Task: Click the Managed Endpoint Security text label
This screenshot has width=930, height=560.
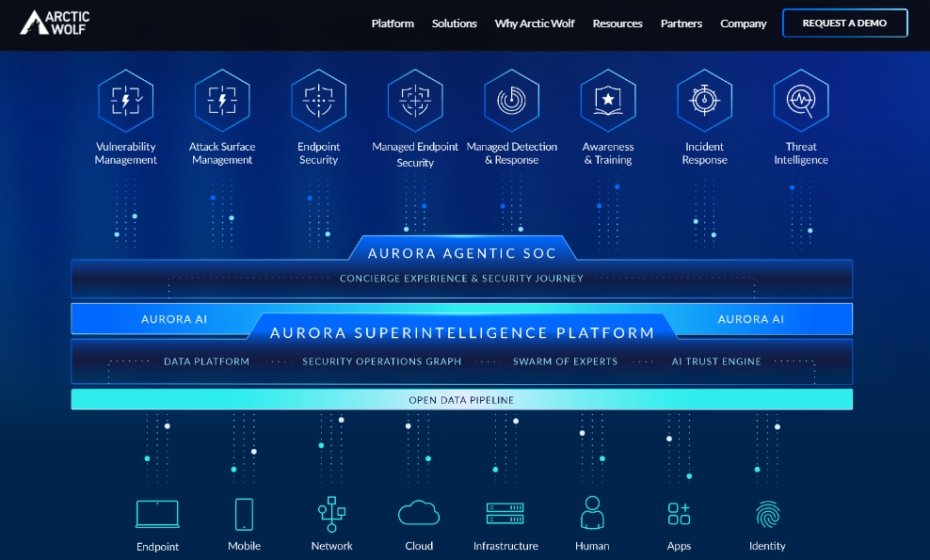Action: (x=415, y=154)
